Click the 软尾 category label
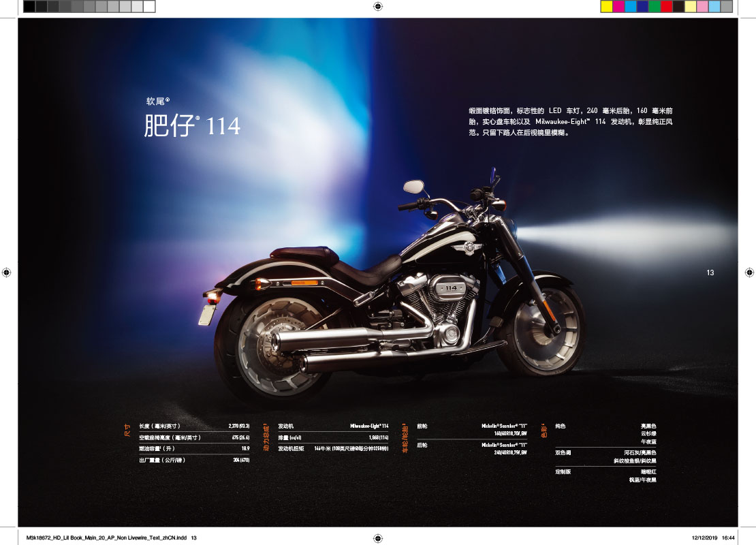 [157, 102]
